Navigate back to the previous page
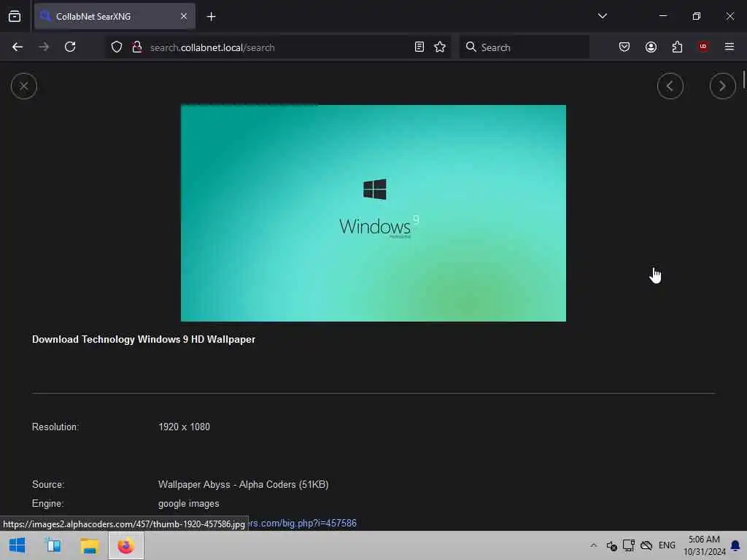The height and width of the screenshot is (560, 747). coord(18,47)
